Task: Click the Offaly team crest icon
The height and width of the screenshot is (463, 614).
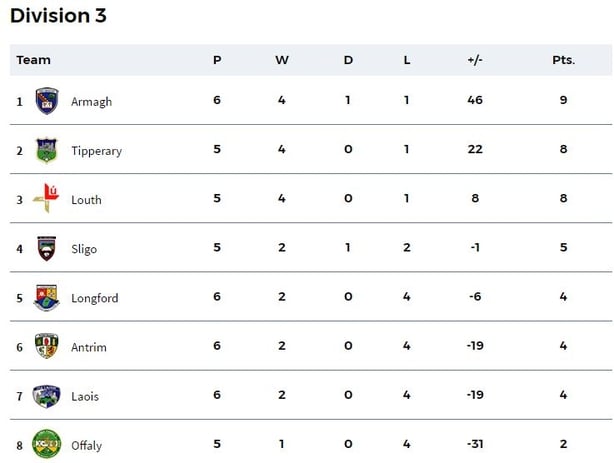Action: point(47,444)
